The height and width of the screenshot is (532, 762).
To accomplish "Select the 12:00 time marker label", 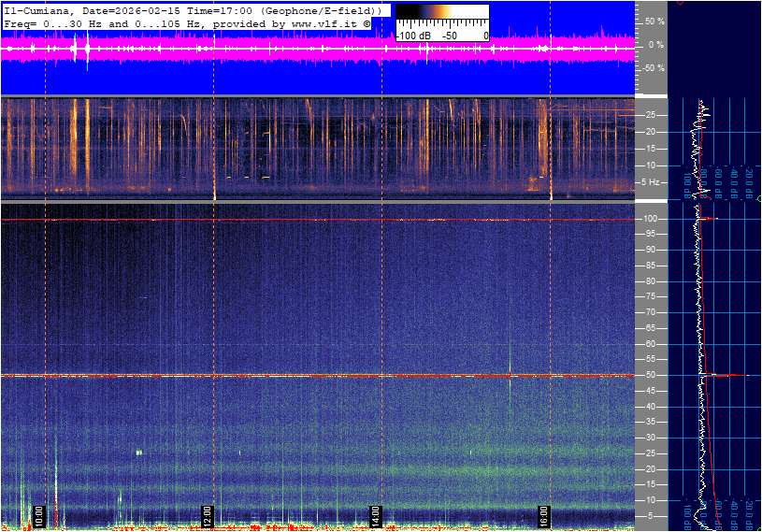I will (208, 515).
